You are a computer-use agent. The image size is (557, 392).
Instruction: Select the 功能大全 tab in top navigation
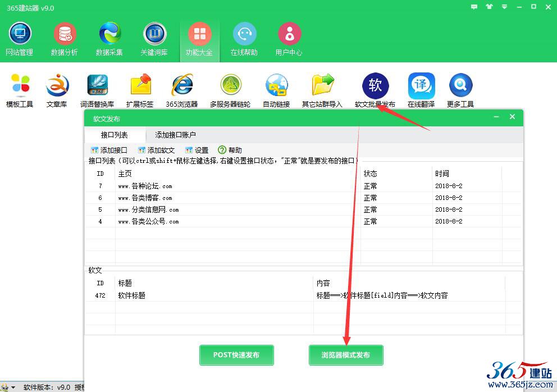(x=199, y=39)
